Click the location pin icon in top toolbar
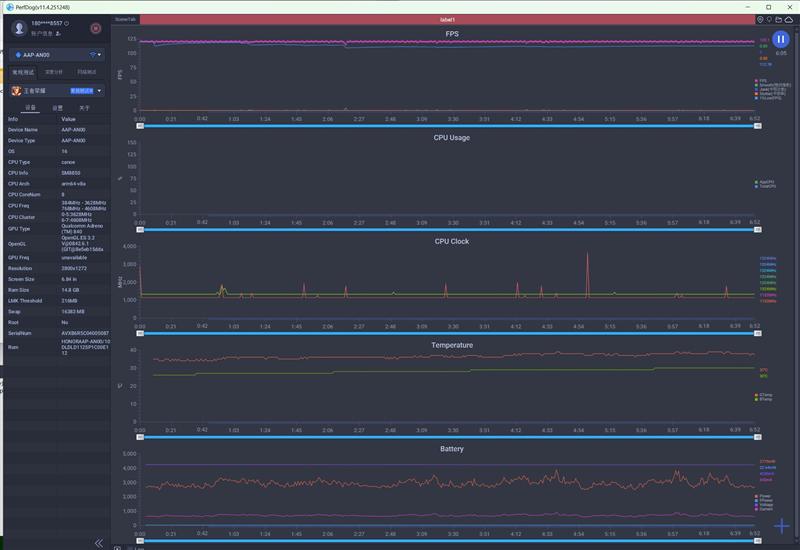Screen dimensions: 800x550 760,19
